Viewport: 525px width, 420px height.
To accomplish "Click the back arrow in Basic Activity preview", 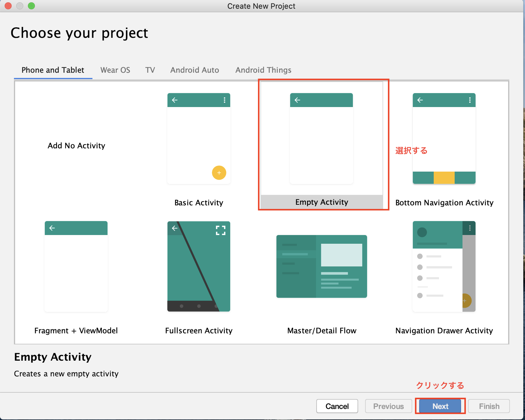I will pos(175,100).
